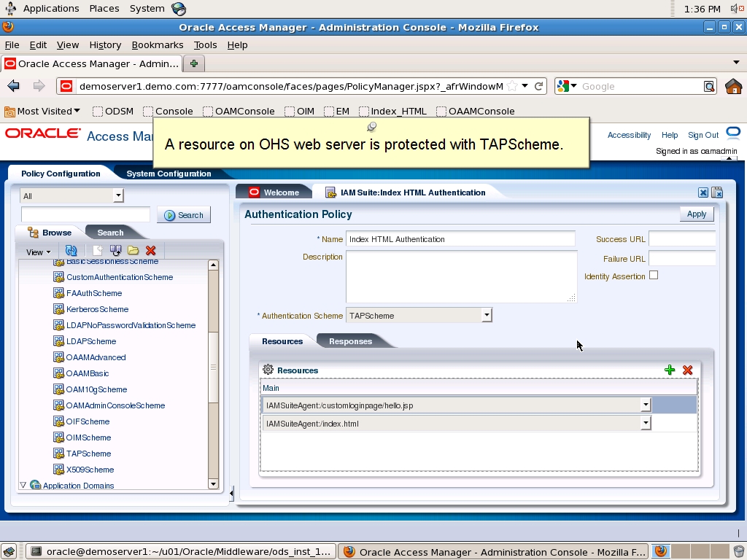Click the Sign Out link

point(703,135)
